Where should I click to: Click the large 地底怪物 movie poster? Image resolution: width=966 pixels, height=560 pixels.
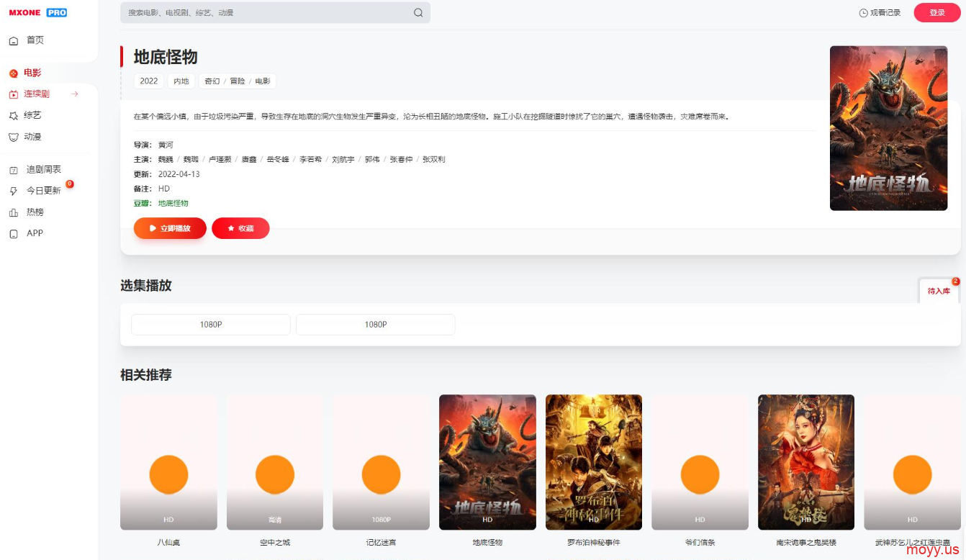(888, 128)
